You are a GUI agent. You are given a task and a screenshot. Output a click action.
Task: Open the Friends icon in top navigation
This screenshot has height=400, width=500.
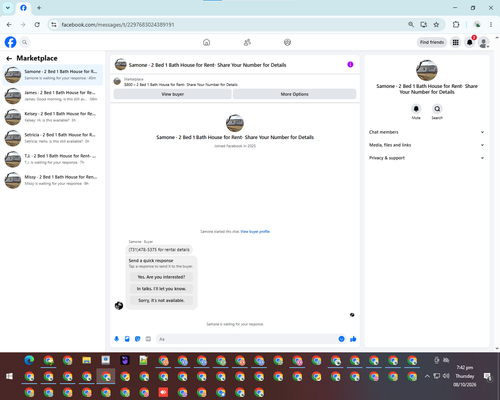pos(247,42)
